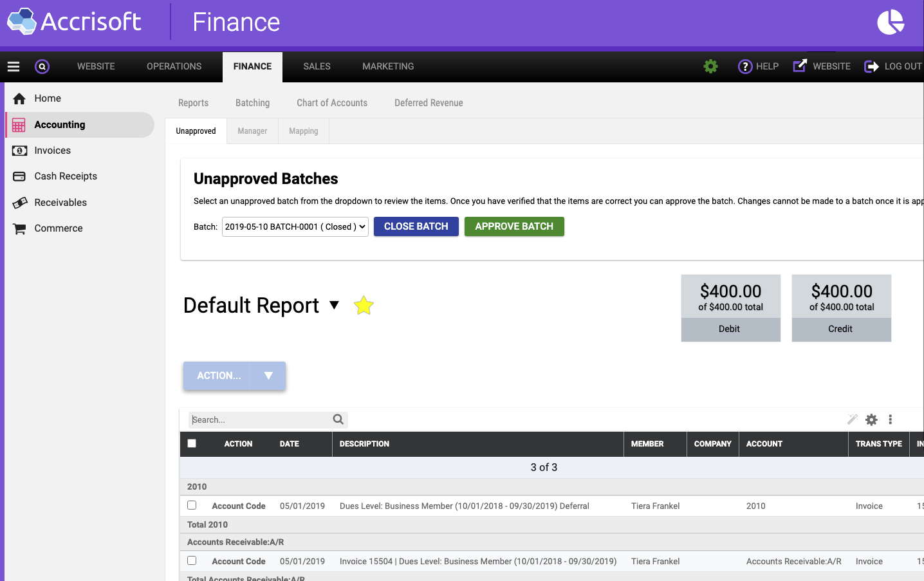
Task: Click the purple search icon in navbar
Action: click(x=42, y=66)
